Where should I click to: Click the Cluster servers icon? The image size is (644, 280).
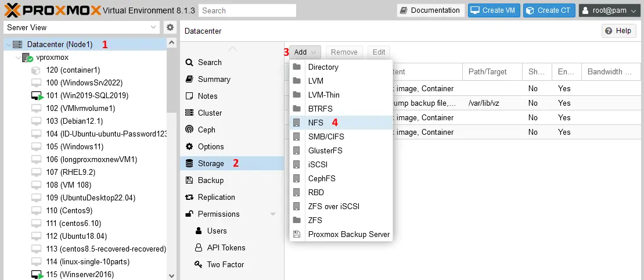(x=189, y=113)
